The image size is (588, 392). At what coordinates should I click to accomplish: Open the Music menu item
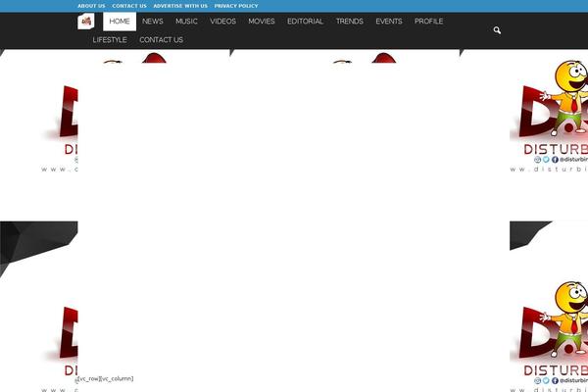186,22
